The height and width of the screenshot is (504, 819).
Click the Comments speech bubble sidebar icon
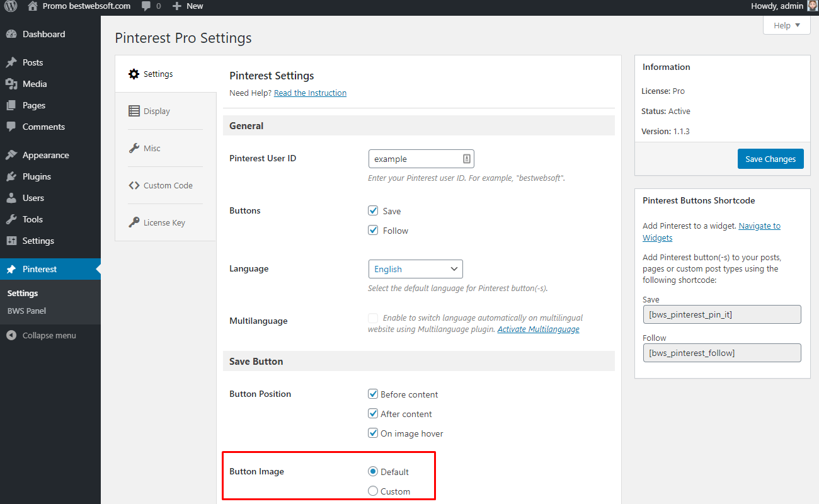pos(11,127)
